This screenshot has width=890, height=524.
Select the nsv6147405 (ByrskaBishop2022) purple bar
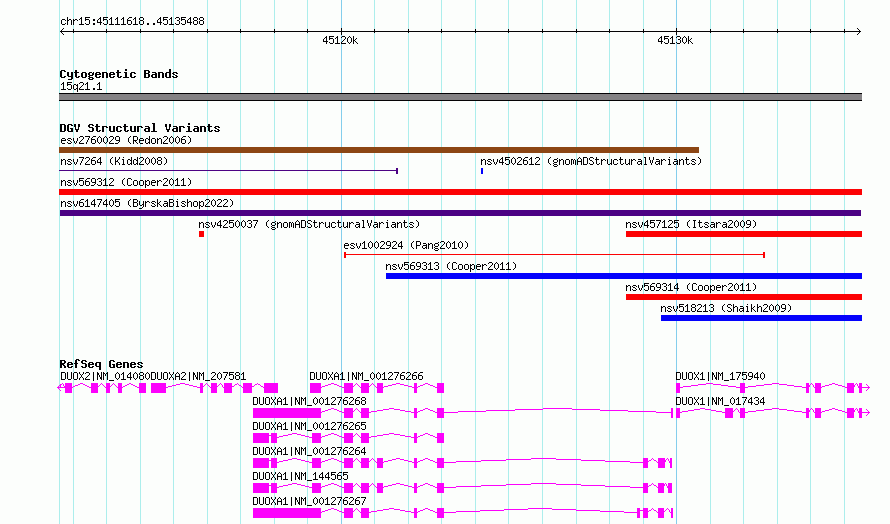[x=460, y=213]
